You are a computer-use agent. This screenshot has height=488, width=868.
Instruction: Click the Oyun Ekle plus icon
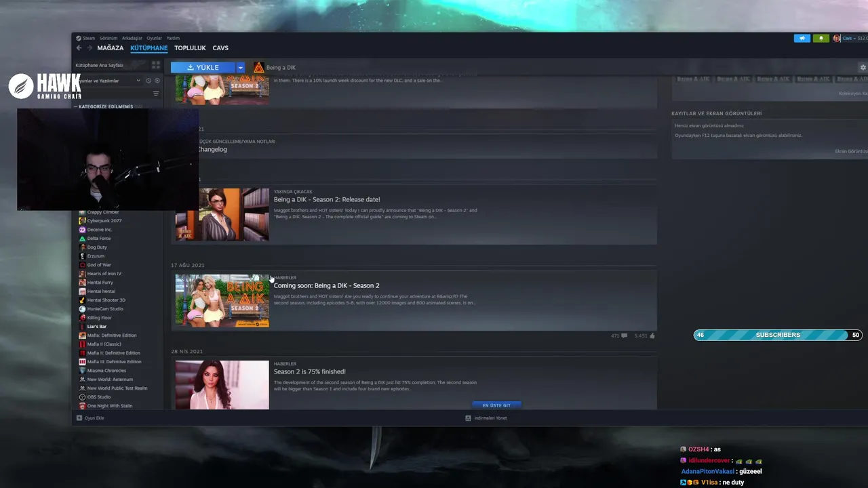pyautogui.click(x=79, y=418)
